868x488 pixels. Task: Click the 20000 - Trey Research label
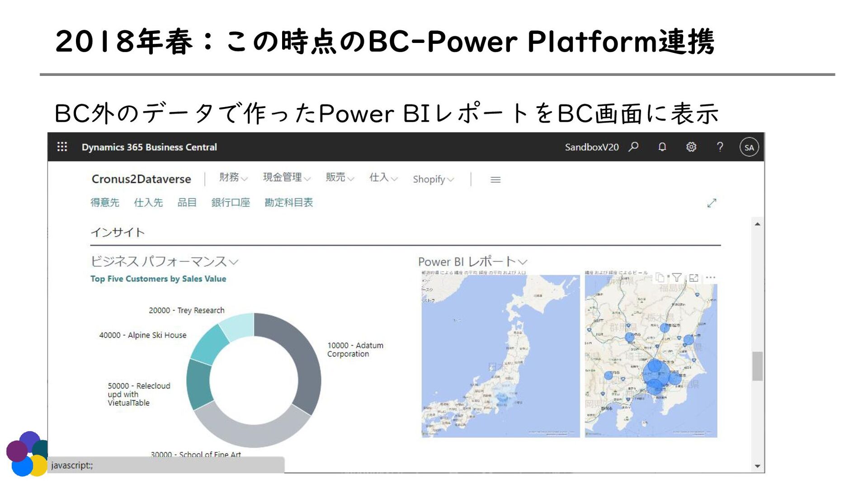click(187, 310)
